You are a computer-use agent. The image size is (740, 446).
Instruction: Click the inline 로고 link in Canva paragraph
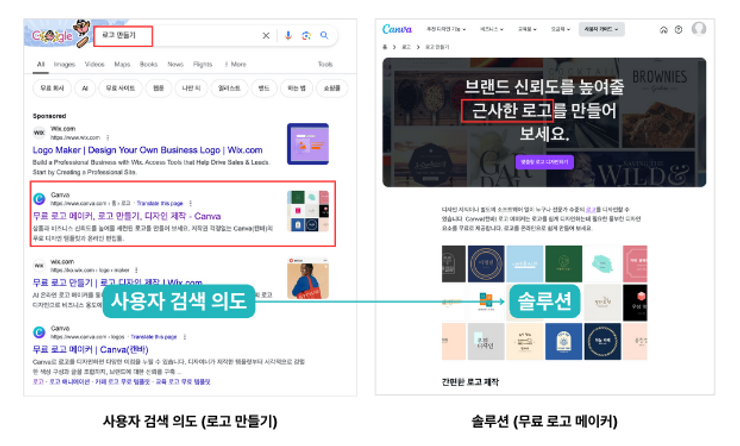590,209
